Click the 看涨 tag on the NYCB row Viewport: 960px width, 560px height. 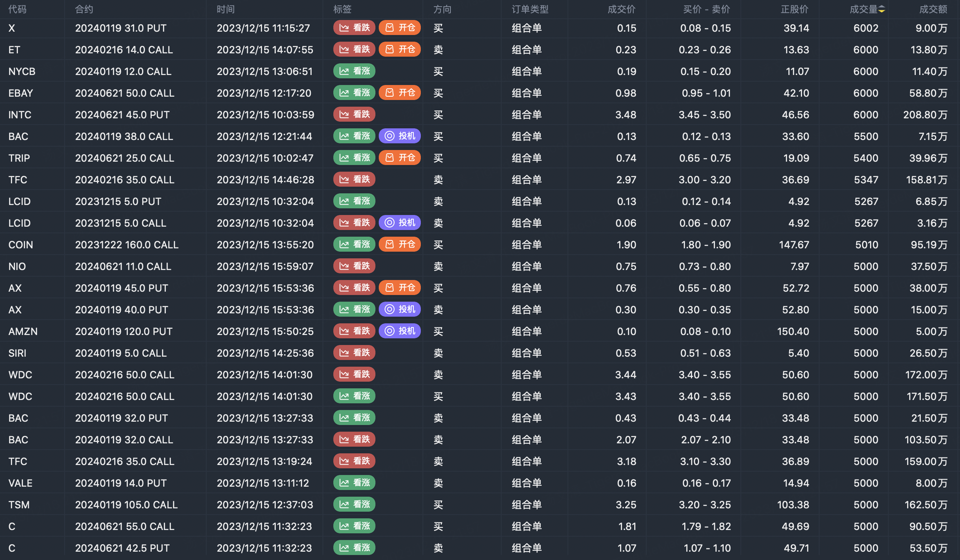(354, 71)
